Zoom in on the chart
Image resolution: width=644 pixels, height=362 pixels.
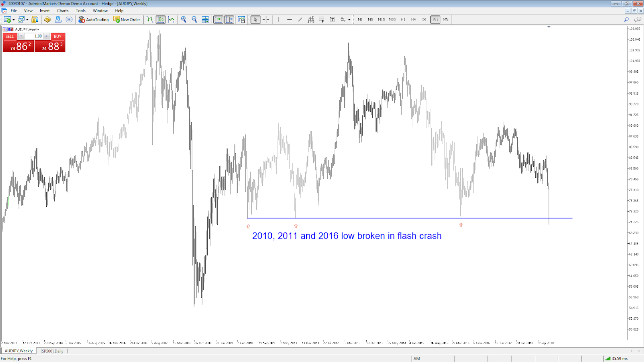coord(184,19)
